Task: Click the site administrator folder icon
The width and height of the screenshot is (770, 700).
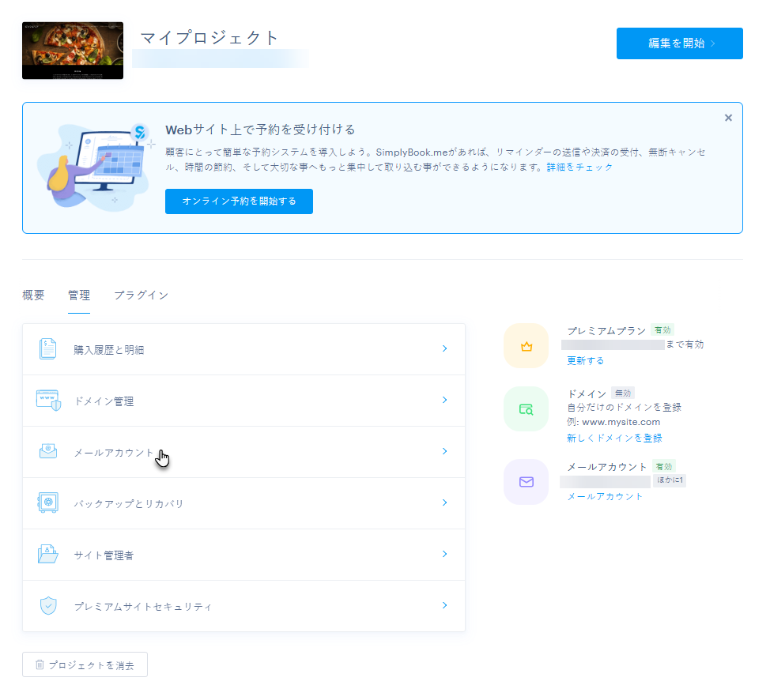Action: pos(48,554)
